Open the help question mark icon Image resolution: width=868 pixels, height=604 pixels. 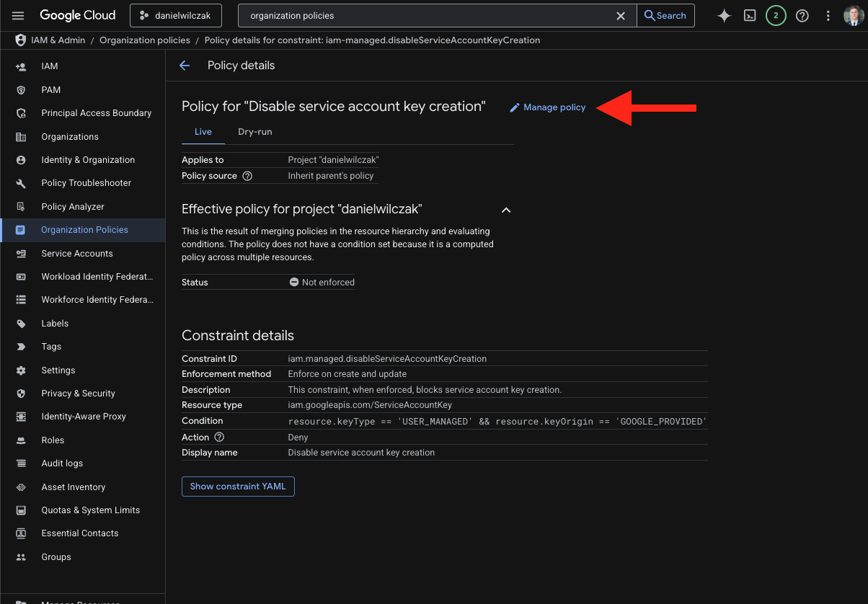click(x=802, y=15)
